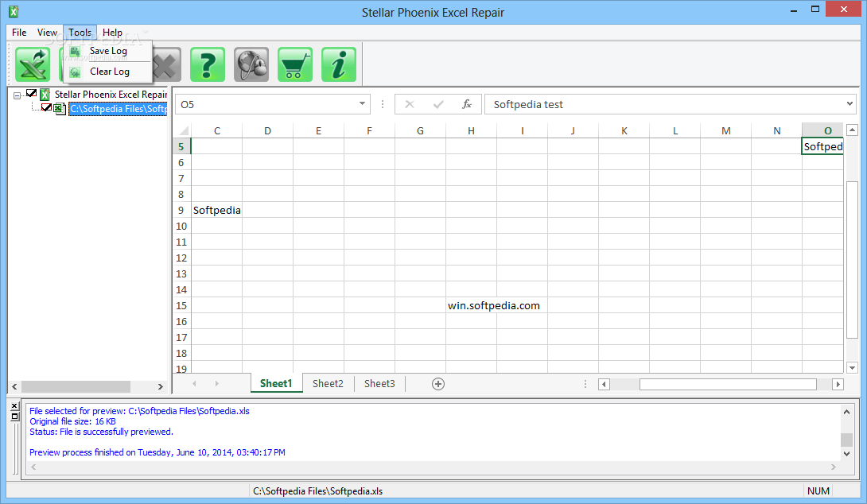Viewport: 867px width, 504px height.
Task: Choose Save Log from Tools menu
Action: click(108, 52)
